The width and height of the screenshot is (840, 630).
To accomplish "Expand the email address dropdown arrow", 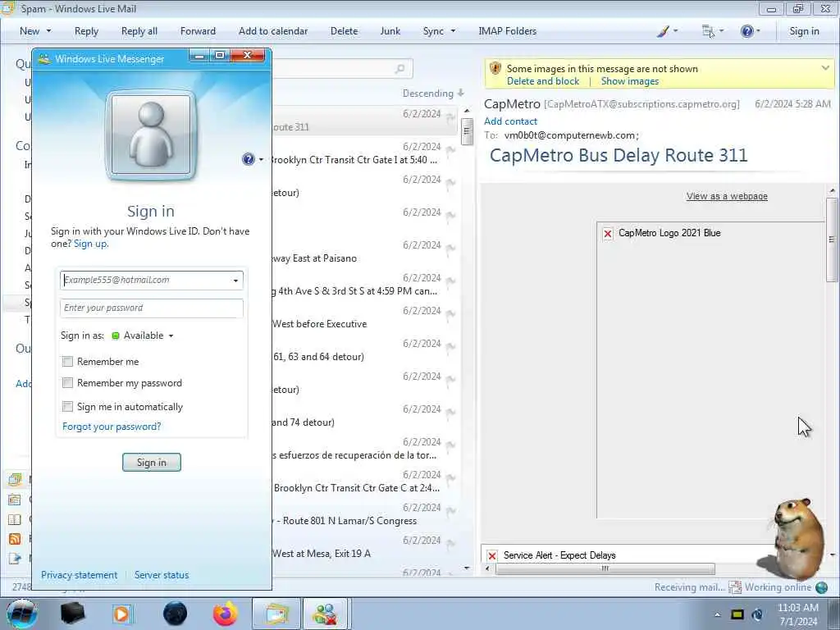I will 235,281.
